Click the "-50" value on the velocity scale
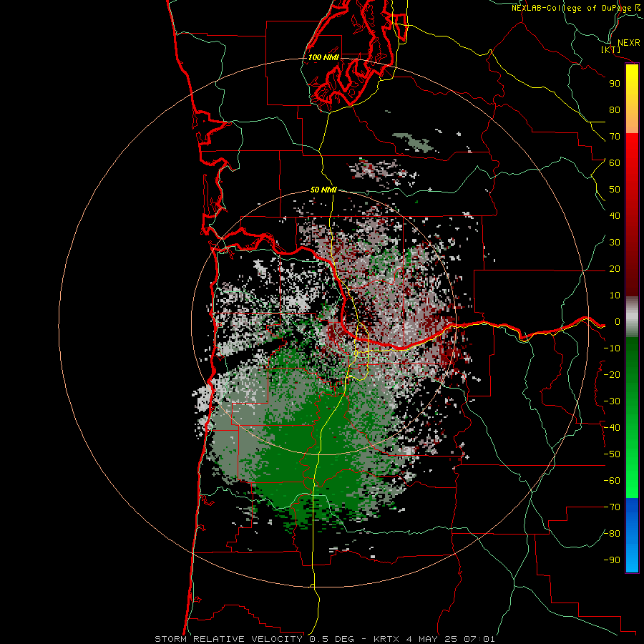The image size is (644, 644). [x=612, y=454]
